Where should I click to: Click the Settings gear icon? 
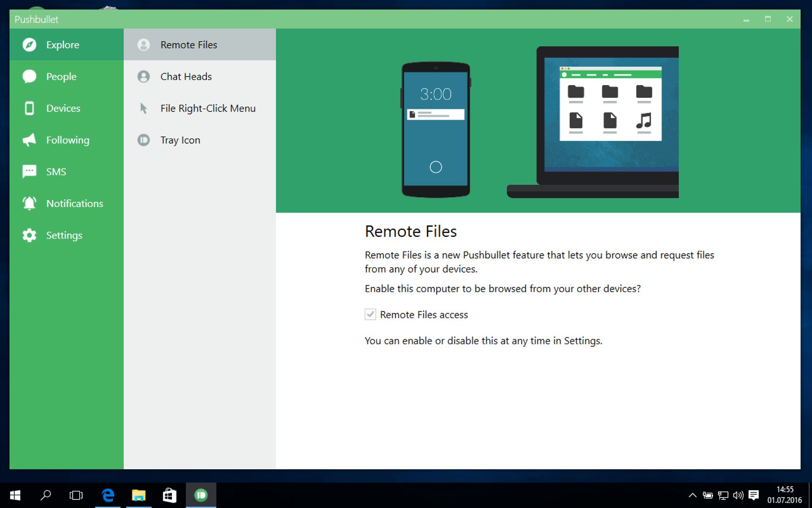[x=29, y=235]
